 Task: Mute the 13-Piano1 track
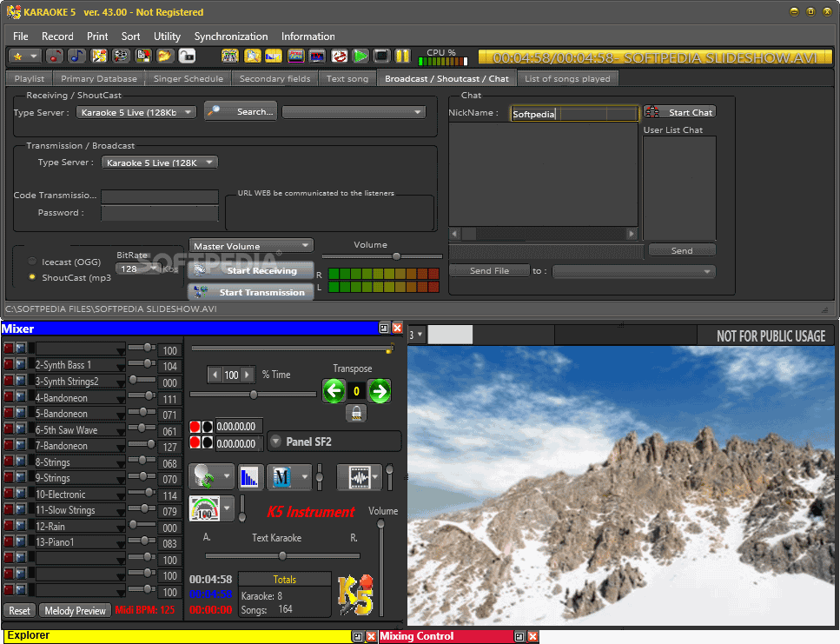(x=9, y=541)
